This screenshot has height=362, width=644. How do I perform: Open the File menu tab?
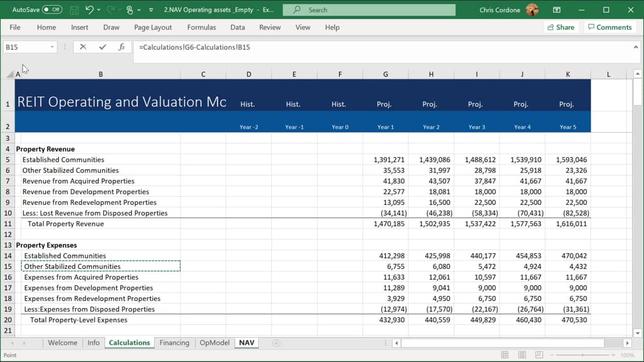(15, 27)
